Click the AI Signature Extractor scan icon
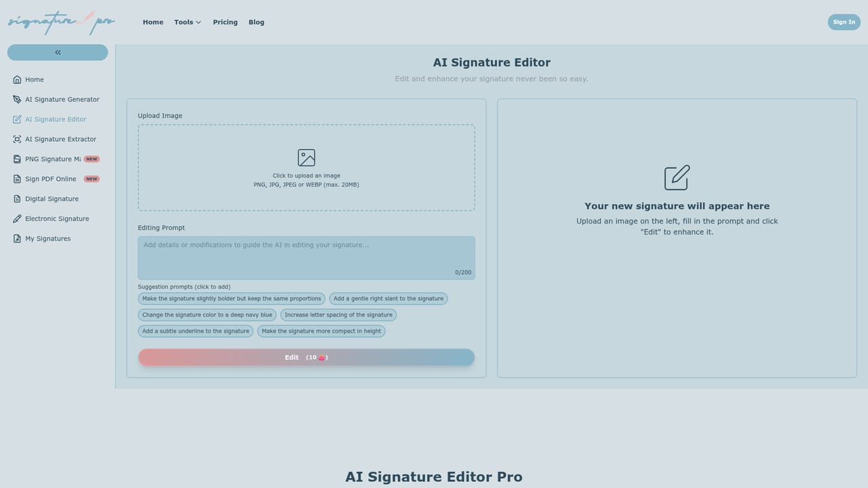Viewport: 868px width, 488px height. tap(17, 139)
